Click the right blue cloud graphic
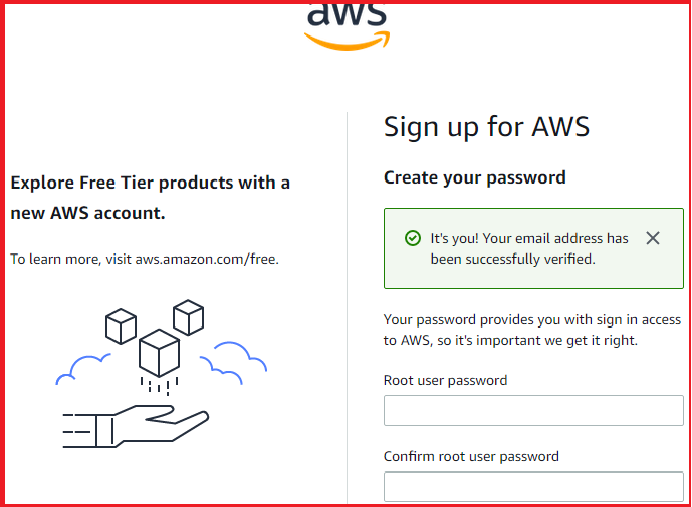Screen dimensions: 692x507 click(x=234, y=360)
